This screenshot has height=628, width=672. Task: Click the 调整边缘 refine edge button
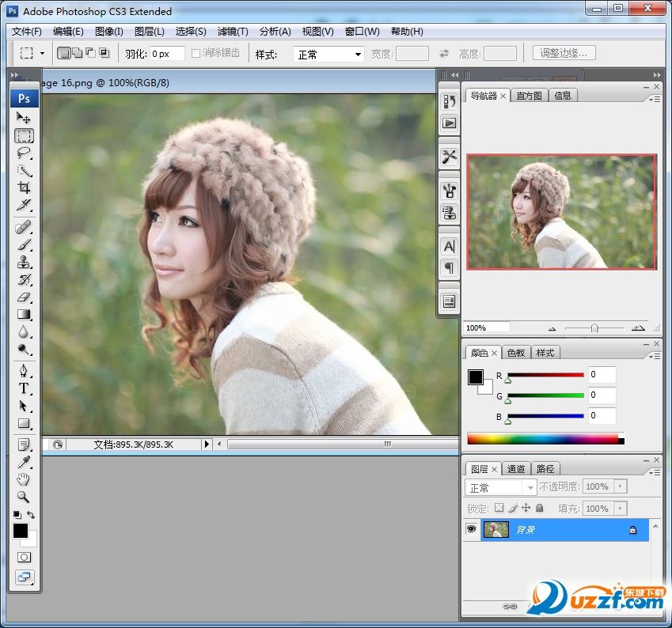click(564, 54)
